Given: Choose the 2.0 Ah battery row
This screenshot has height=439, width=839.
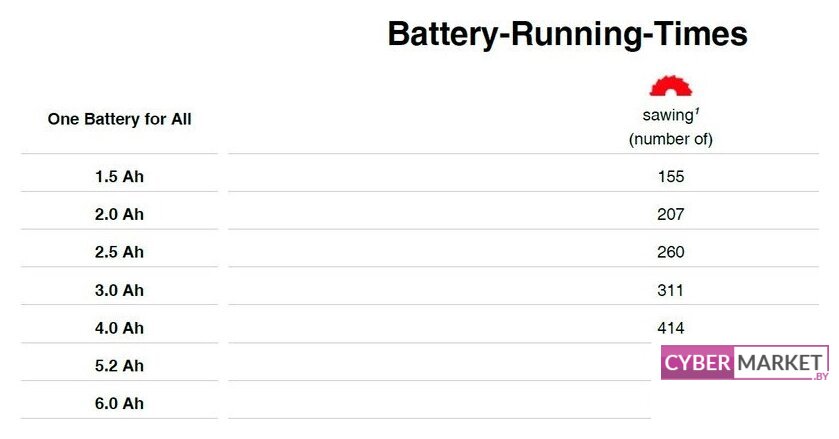Looking at the screenshot, I should click(x=119, y=215).
